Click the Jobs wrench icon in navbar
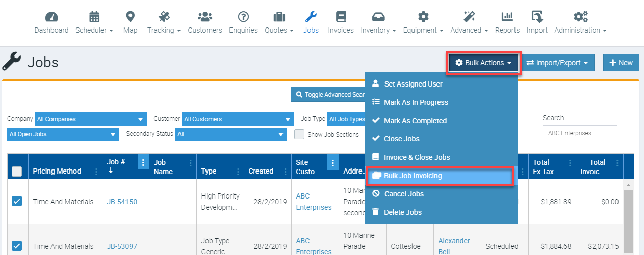 (x=311, y=17)
